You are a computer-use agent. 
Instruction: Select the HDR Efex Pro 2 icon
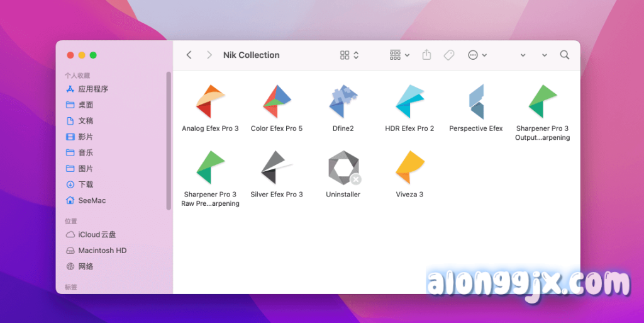[409, 102]
